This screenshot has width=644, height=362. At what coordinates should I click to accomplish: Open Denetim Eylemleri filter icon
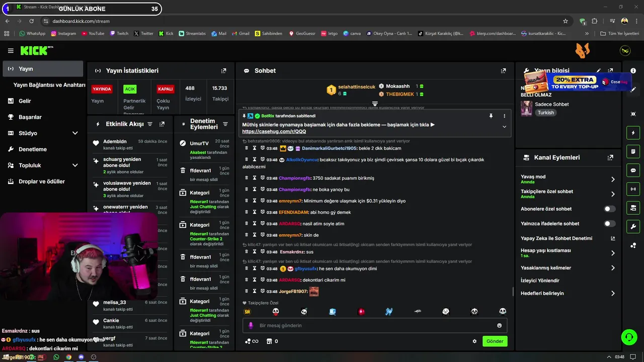pos(225,124)
